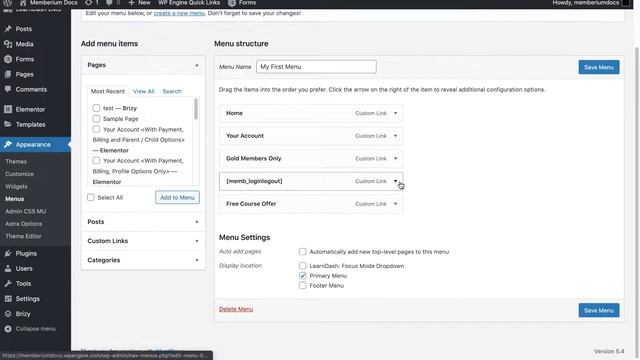640x360 pixels.
Task: Check Your Account With Payment Parent/Child checkbox
Action: click(96, 129)
